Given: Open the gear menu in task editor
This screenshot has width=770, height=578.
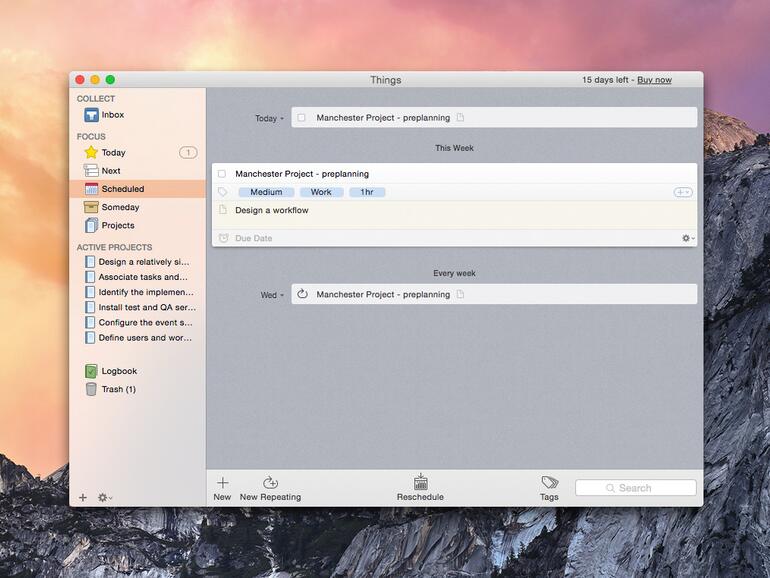Looking at the screenshot, I should (687, 239).
